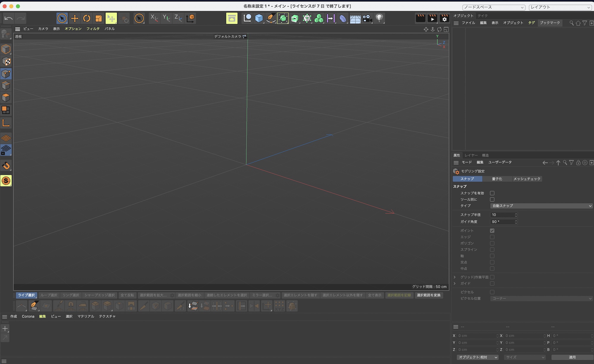The width and height of the screenshot is (594, 364).
Task: Select the Rotate tool icon
Action: click(x=86, y=18)
